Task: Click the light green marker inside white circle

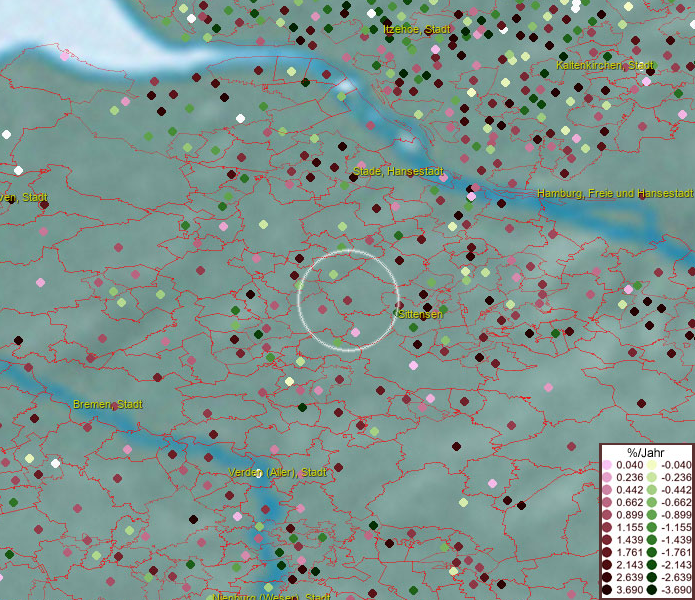Action: 333,275
